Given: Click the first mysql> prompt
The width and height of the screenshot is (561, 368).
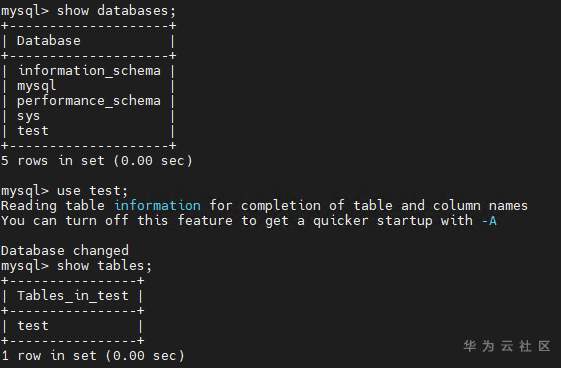Looking at the screenshot, I should tap(25, 11).
